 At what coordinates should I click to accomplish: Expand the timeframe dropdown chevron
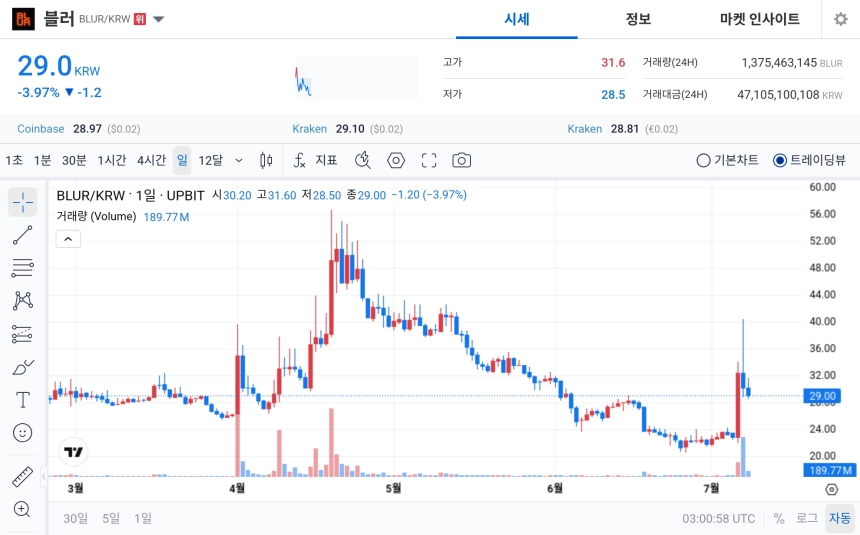(239, 160)
